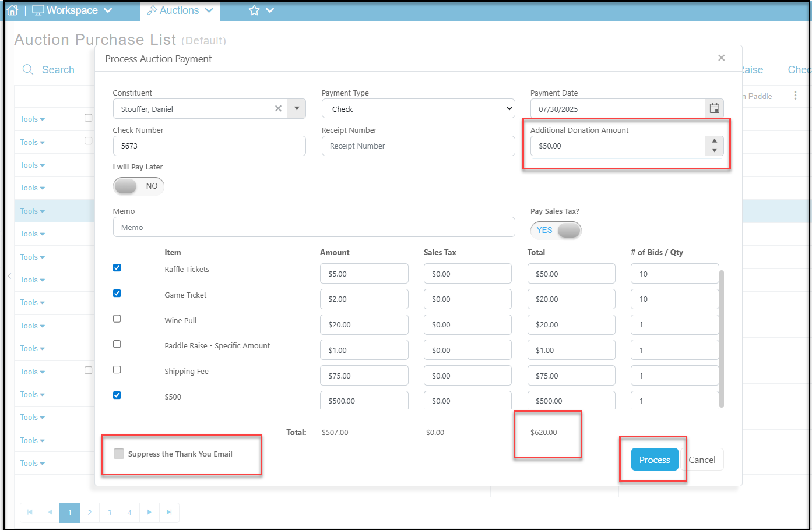The width and height of the screenshot is (812, 530).
Task: Click the Process button
Action: (655, 460)
